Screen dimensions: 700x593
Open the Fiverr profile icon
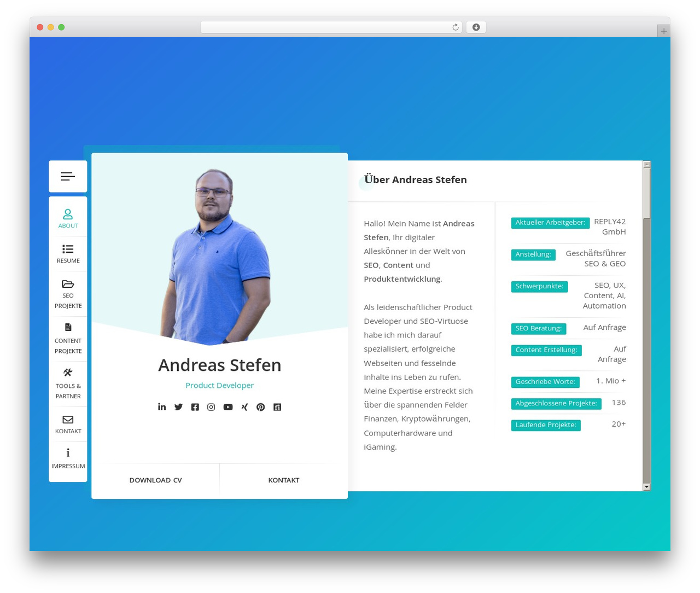point(277,406)
